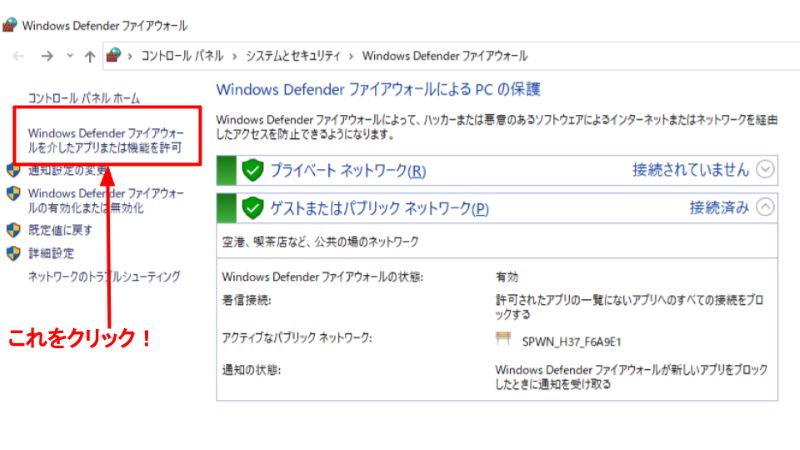Click the Windows Defender ファイアウォール breadcrumb item

coord(444,56)
